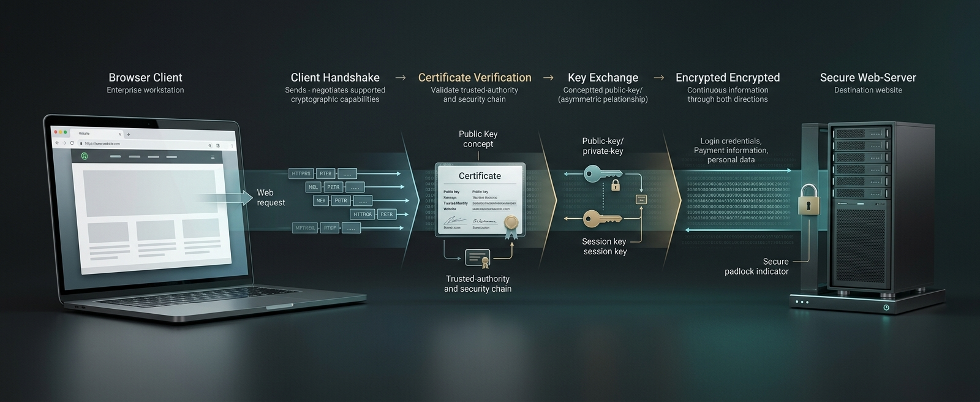Click the NEX packet box
Image resolution: width=980 pixels, height=402 pixels.
321,200
